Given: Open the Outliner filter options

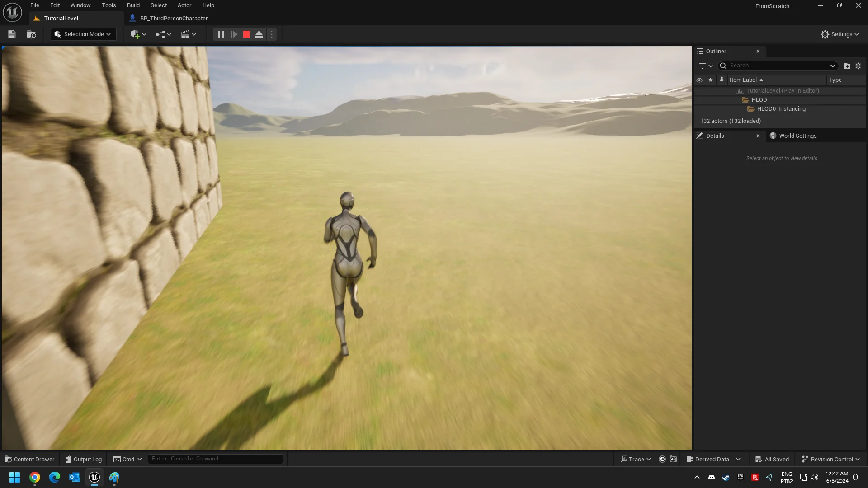Looking at the screenshot, I should click(705, 66).
